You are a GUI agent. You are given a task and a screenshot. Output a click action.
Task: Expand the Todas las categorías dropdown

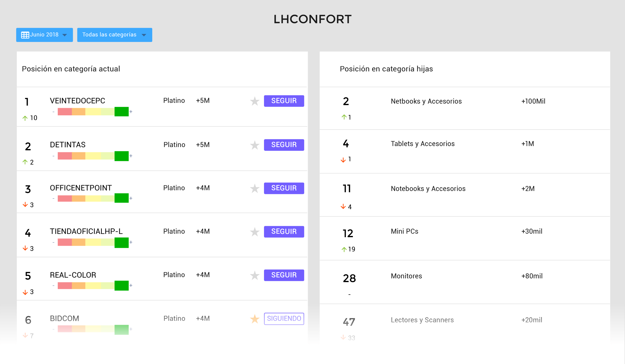point(109,35)
